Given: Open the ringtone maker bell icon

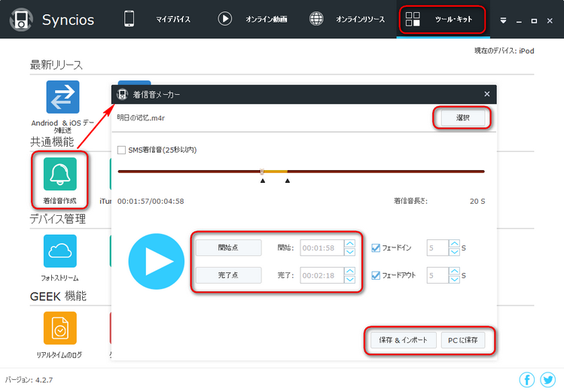Looking at the screenshot, I should click(x=60, y=174).
